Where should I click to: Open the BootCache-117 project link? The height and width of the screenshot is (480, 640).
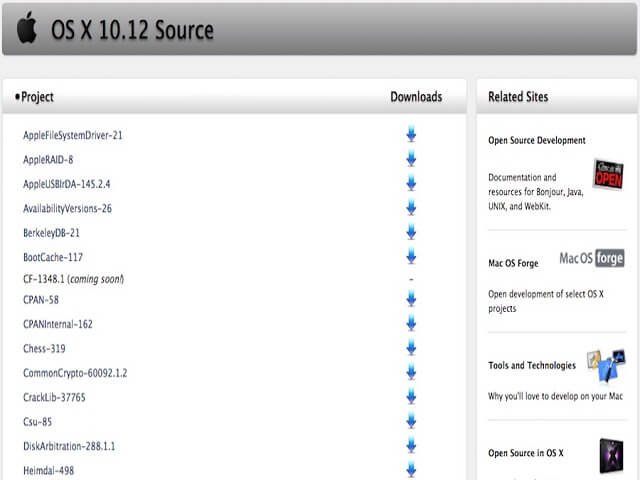[x=53, y=258]
